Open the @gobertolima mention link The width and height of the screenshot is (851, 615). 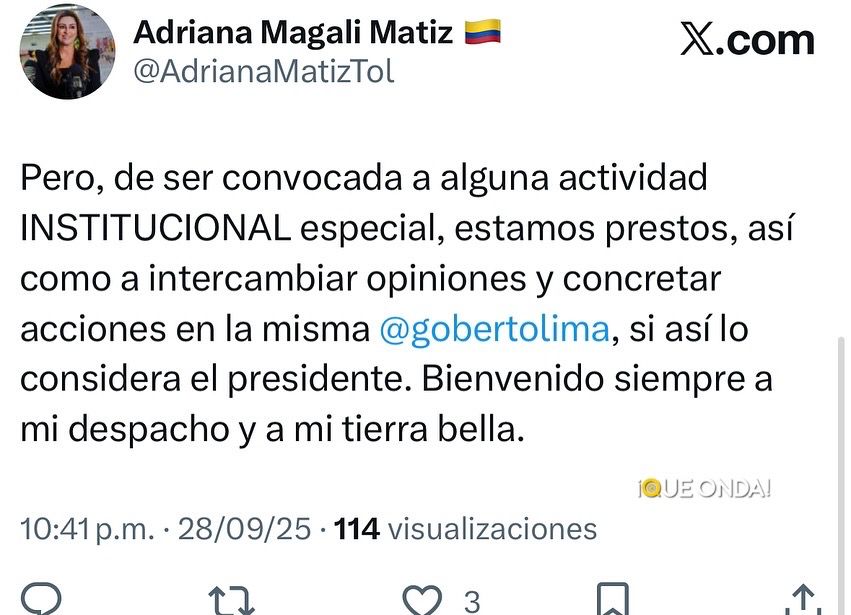pyautogui.click(x=494, y=330)
